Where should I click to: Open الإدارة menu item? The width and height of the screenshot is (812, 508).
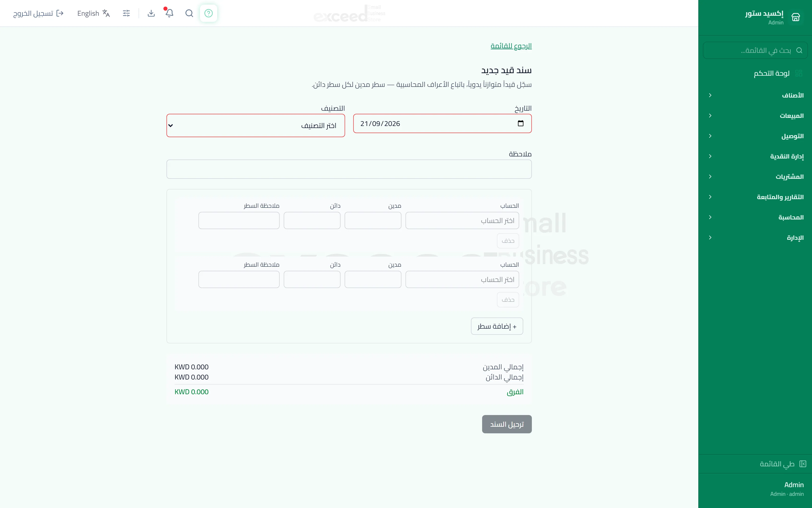pyautogui.click(x=755, y=237)
